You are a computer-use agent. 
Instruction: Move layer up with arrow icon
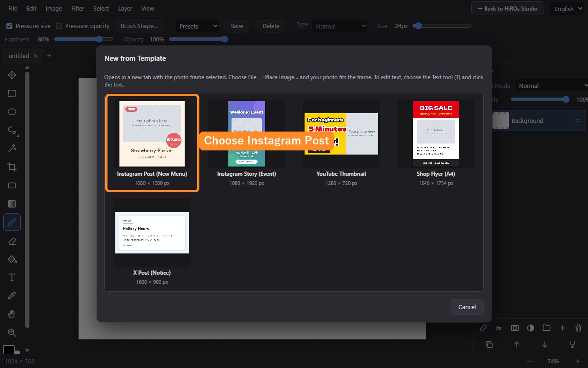point(517,345)
